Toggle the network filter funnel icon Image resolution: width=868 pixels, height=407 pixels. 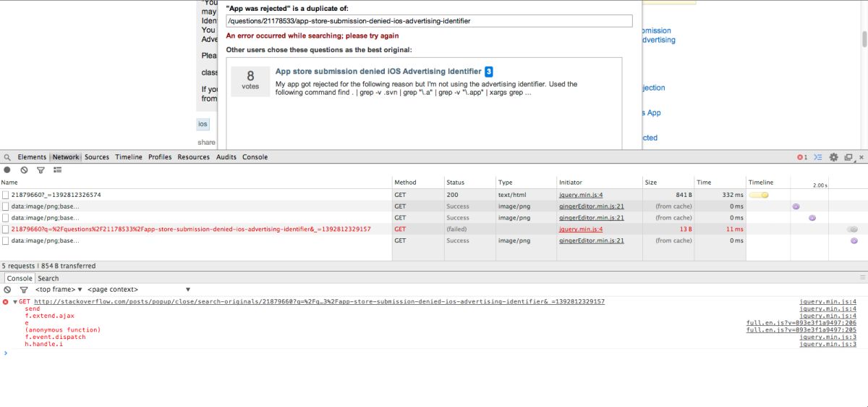coord(41,169)
